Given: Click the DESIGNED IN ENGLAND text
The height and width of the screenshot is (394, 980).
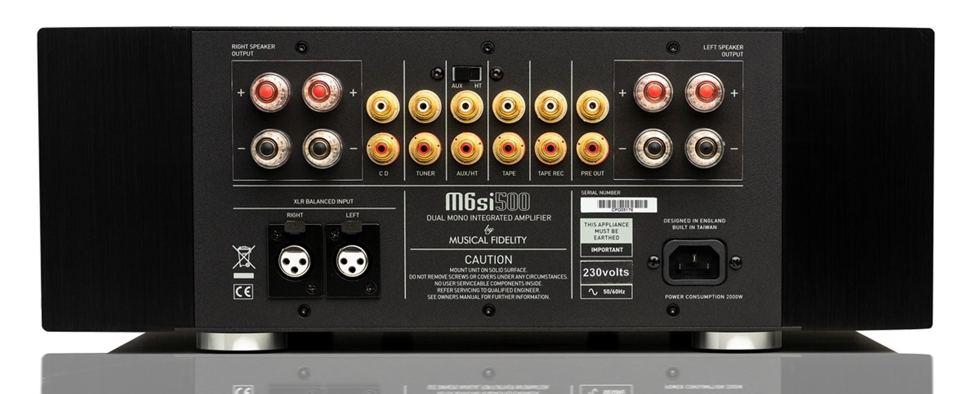Looking at the screenshot, I should click(694, 221).
